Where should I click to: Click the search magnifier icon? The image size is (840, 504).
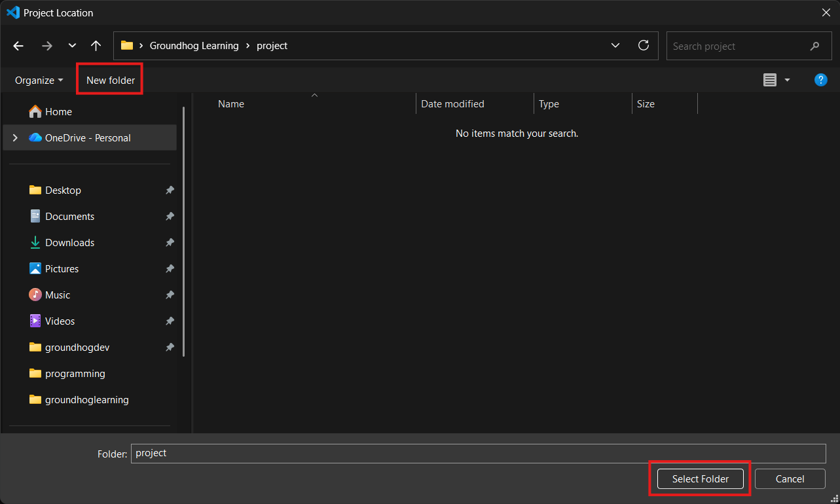[814, 46]
